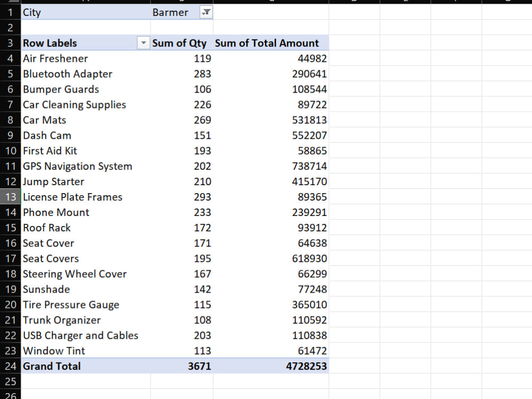Select the Bumper Guards row label

[x=86, y=89]
